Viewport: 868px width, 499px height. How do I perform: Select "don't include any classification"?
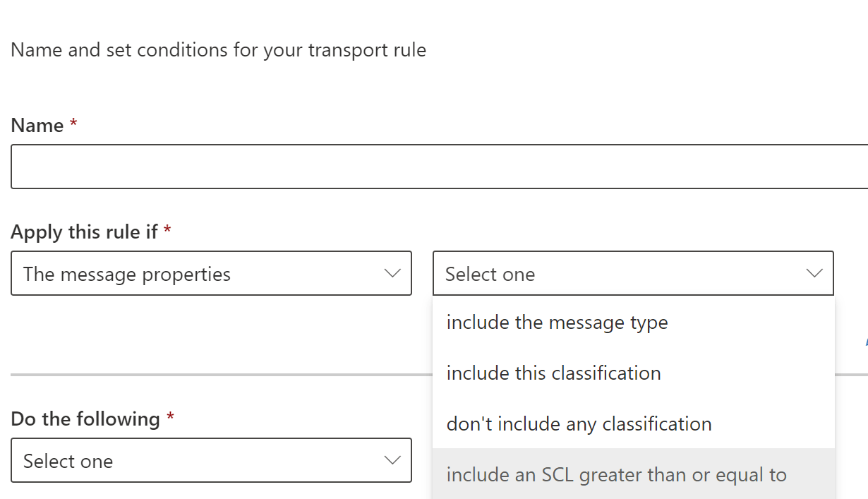577,423
